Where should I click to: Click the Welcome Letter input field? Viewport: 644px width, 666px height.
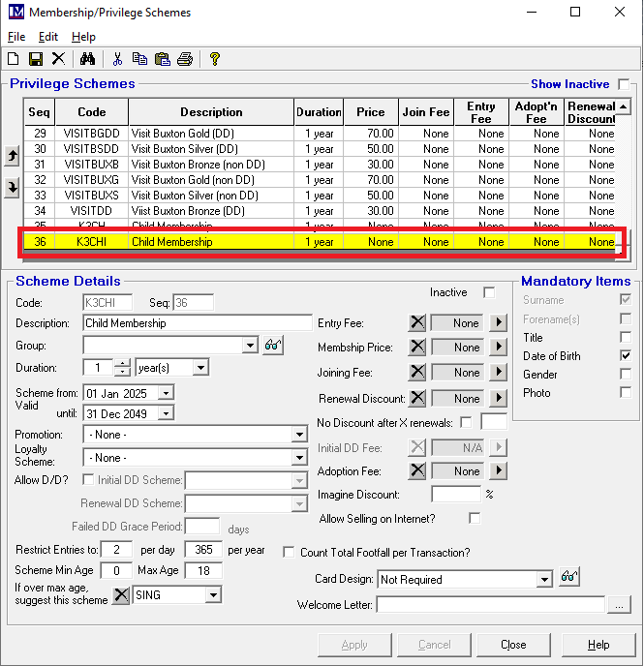pos(491,605)
